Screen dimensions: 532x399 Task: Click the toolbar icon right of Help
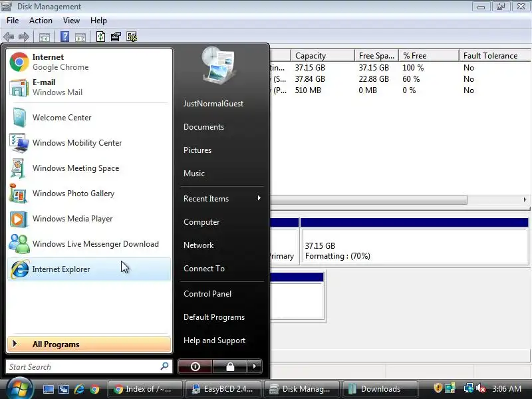(80, 37)
